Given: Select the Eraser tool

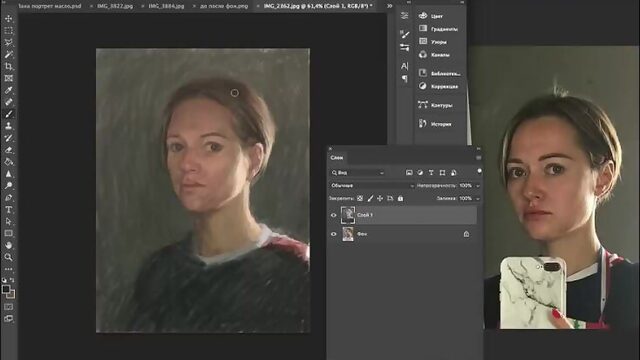Looking at the screenshot, I should [8, 150].
